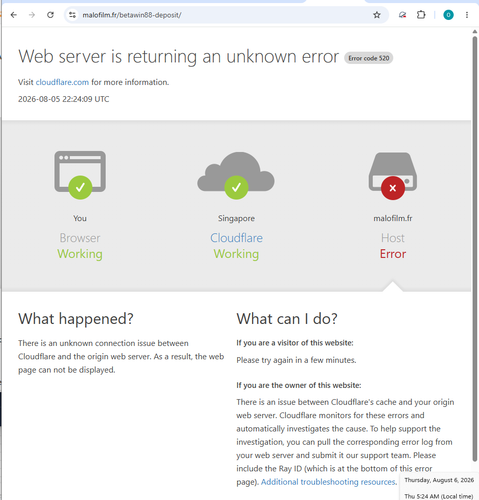Image resolution: width=479 pixels, height=500 pixels.
Task: Click 'If you are a visitor of this website:'
Action: click(x=295, y=343)
